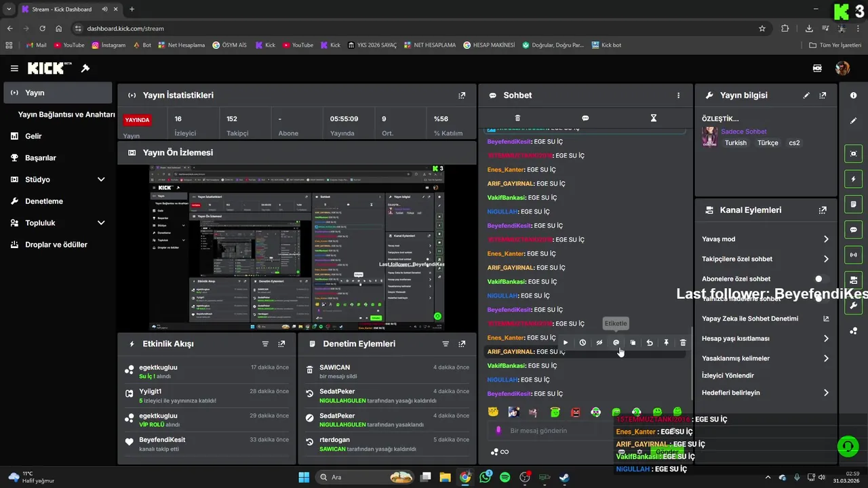Toggle wrench stream info icon in right sidebar
868x488 pixels.
(x=853, y=306)
